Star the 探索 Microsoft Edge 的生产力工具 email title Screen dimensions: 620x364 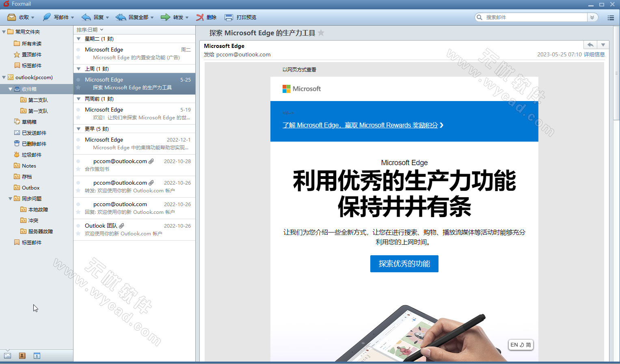pos(321,33)
